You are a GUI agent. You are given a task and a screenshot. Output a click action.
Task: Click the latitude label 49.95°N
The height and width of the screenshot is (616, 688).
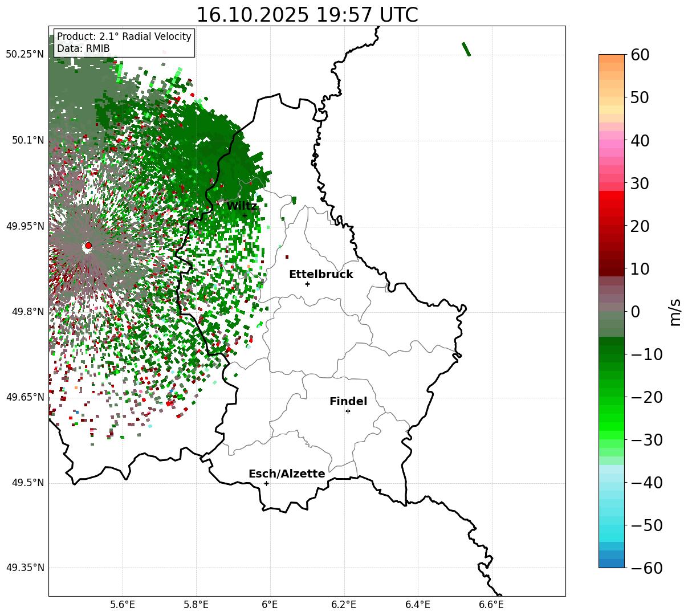pyautogui.click(x=25, y=226)
